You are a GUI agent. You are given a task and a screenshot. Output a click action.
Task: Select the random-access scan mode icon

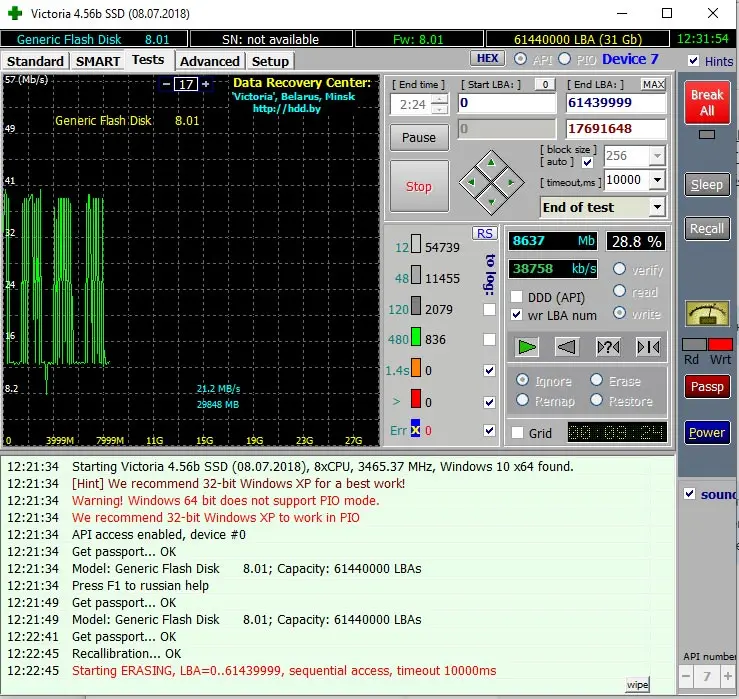click(x=608, y=347)
